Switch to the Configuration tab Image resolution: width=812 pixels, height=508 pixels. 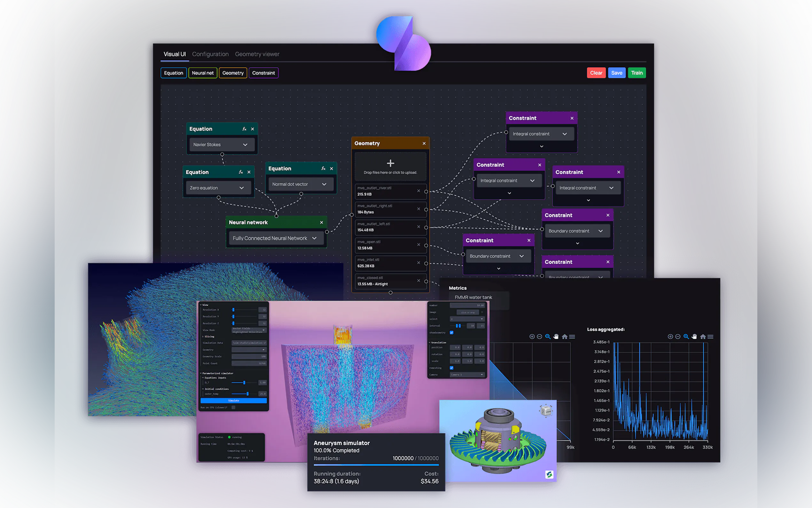pyautogui.click(x=210, y=54)
